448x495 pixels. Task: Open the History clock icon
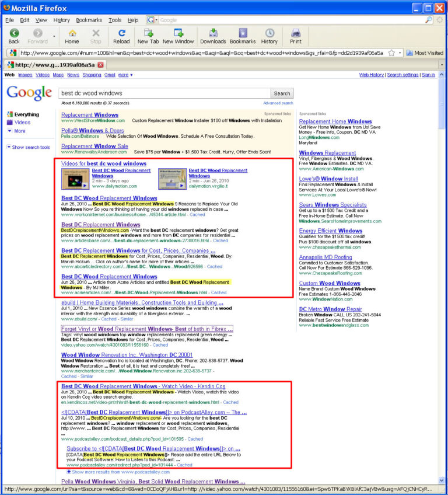point(269,33)
